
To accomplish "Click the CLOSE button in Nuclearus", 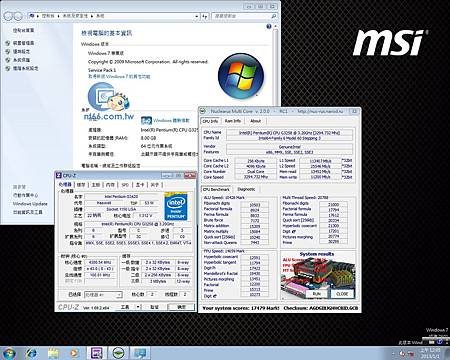I will pyautogui.click(x=342, y=294).
